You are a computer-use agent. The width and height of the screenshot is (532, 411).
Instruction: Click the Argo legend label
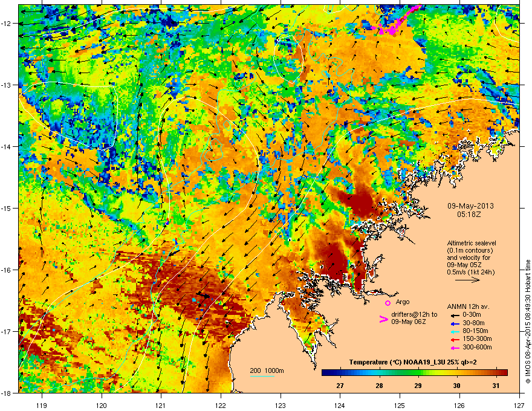(403, 302)
